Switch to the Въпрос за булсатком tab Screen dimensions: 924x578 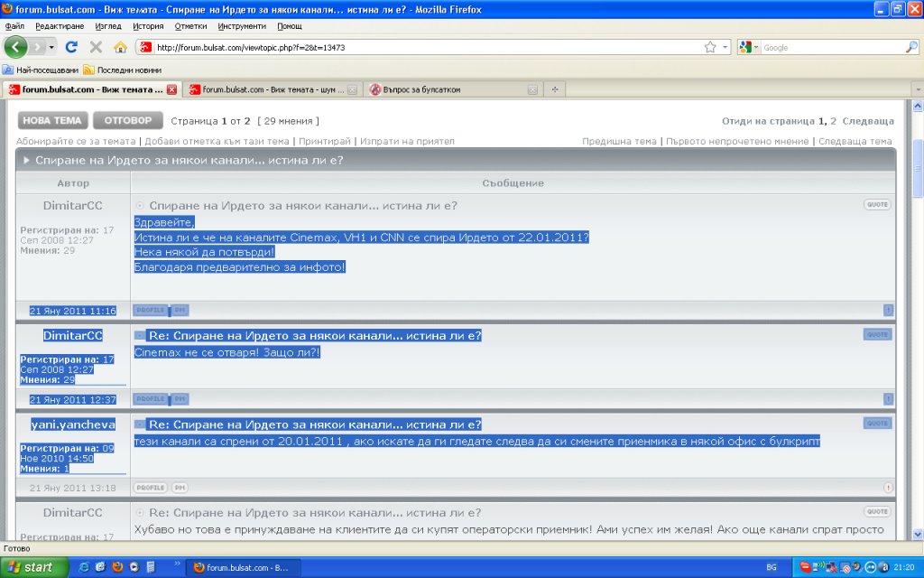[452, 89]
